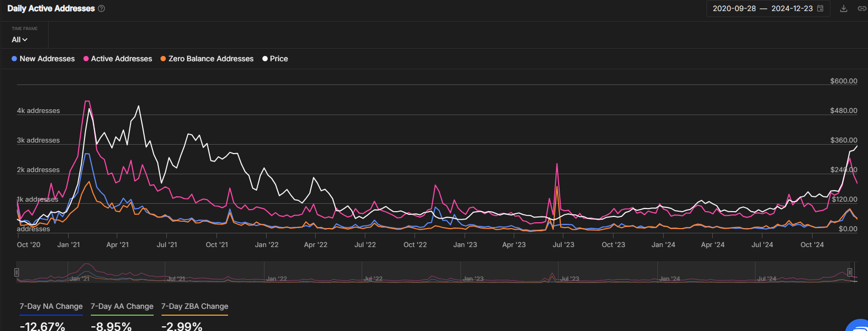Select the 7-Day ZBA Change tab

pos(195,307)
